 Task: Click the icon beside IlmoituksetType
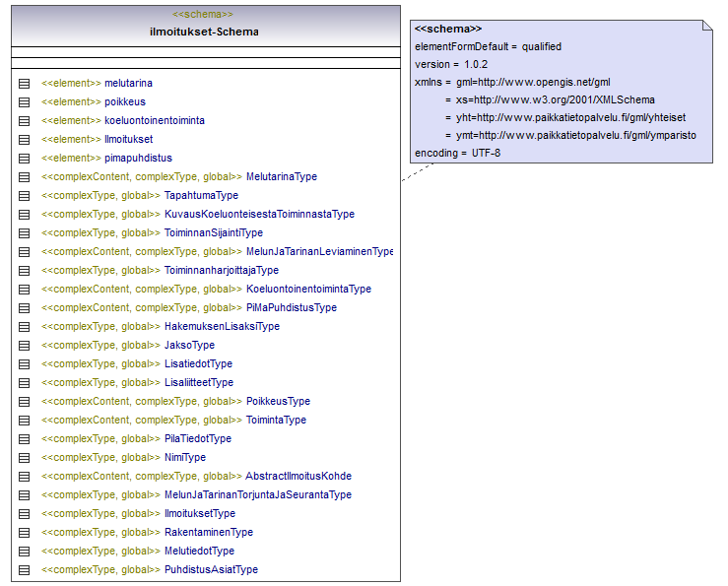click(x=25, y=514)
